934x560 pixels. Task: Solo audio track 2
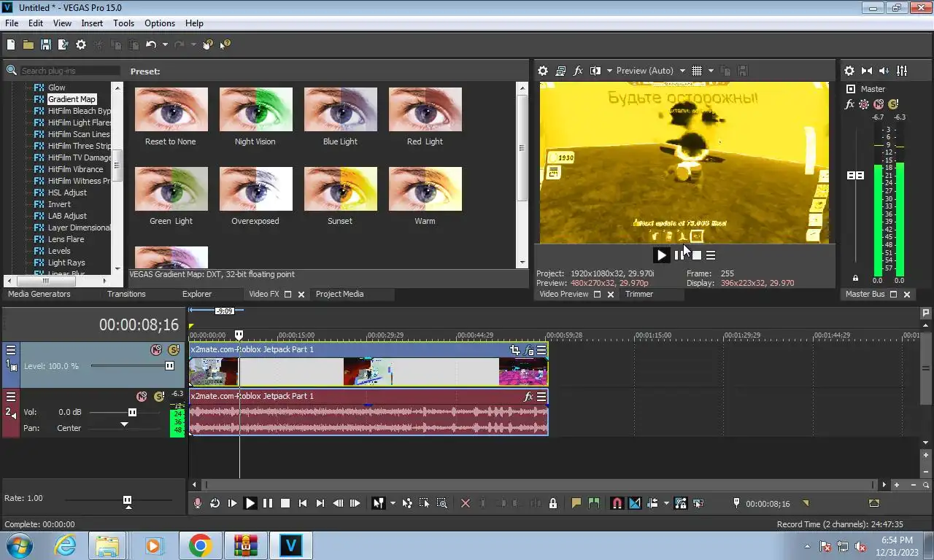(x=159, y=397)
